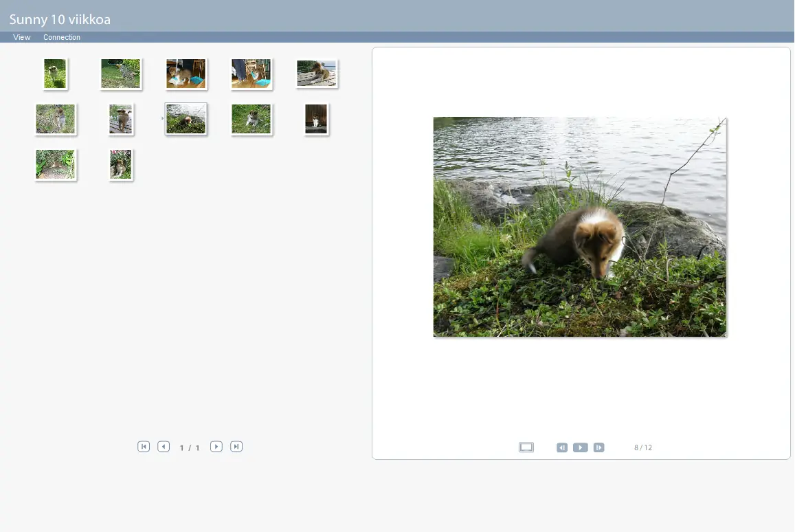Viewport: 795px width, 532px height.
Task: Select fourth thumbnail with person indoors
Action: click(x=251, y=74)
